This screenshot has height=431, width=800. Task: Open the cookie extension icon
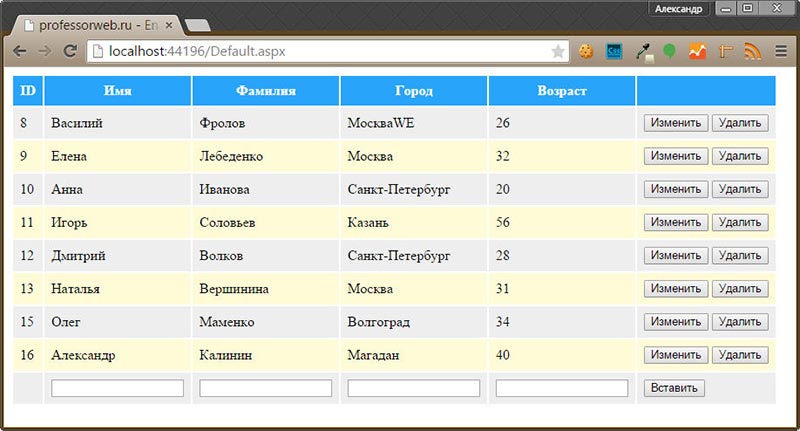click(x=586, y=51)
